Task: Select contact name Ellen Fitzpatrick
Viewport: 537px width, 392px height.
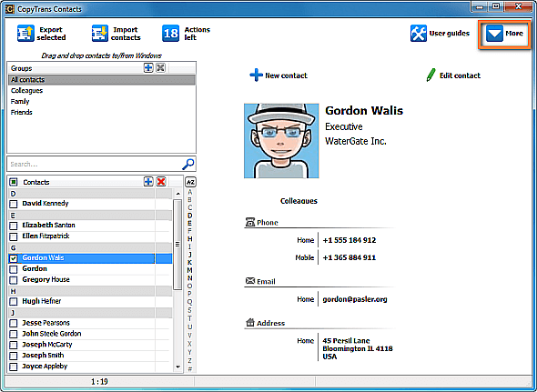Action: coord(46,236)
